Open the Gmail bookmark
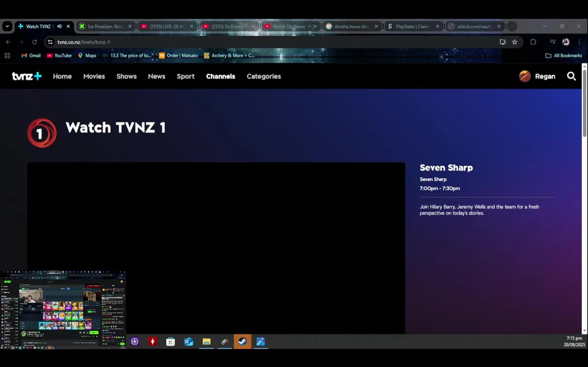Image resolution: width=588 pixels, height=367 pixels. click(31, 56)
